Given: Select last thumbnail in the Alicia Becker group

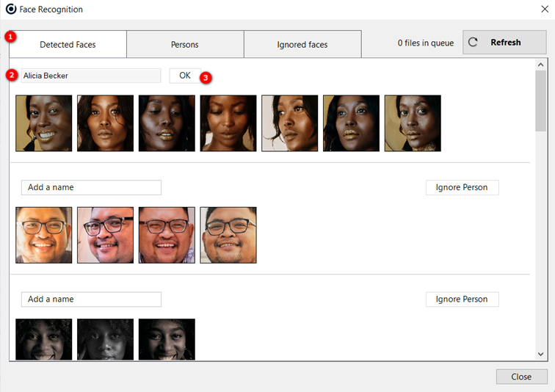Looking at the screenshot, I should coord(413,123).
